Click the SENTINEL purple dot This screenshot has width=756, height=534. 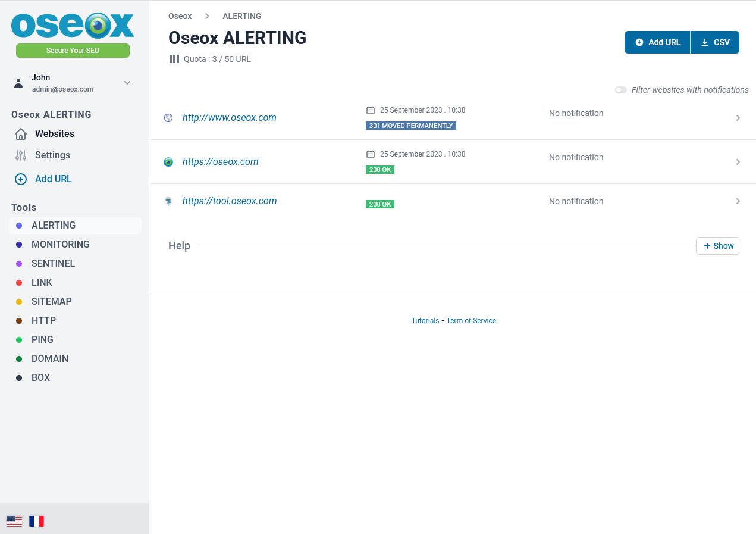pyautogui.click(x=19, y=264)
